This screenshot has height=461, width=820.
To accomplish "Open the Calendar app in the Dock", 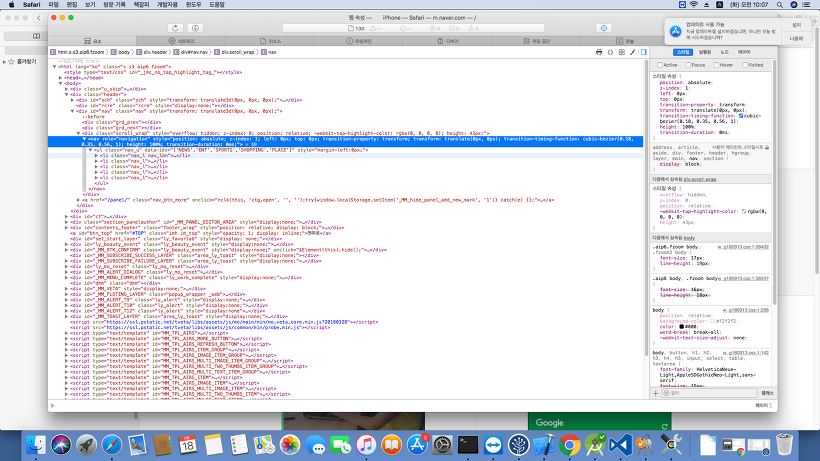I will 188,445.
